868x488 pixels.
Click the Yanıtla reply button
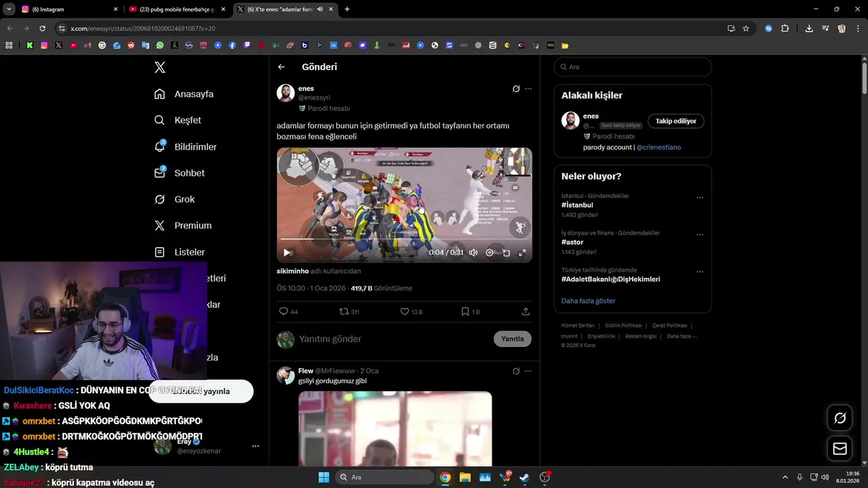point(513,339)
